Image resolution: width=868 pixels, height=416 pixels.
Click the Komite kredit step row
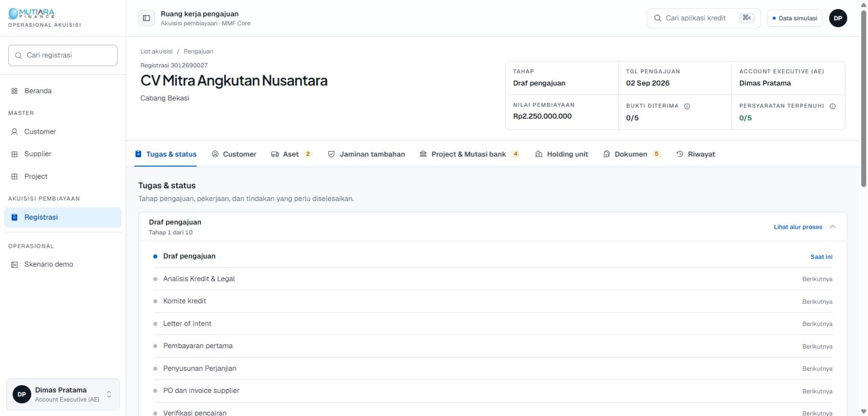[x=493, y=301]
